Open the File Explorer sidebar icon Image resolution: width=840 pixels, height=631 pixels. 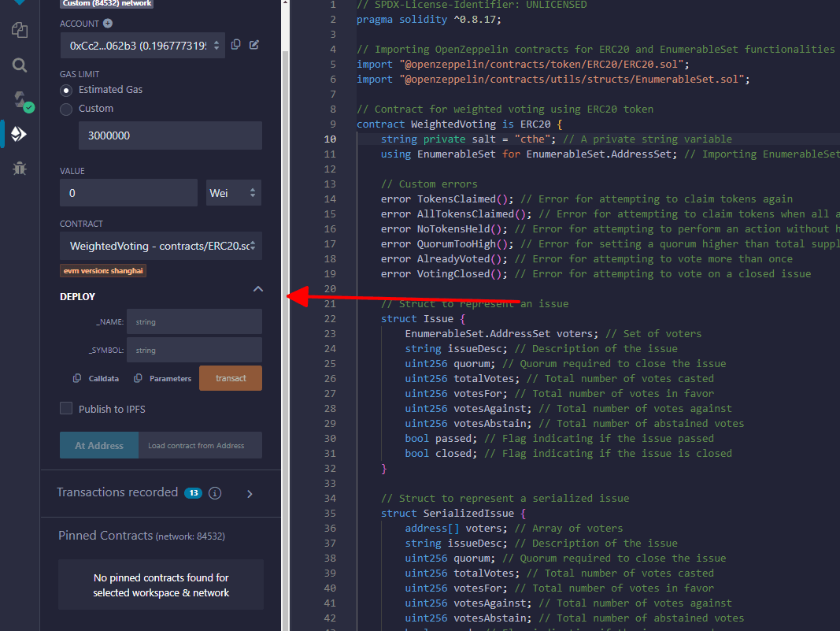(x=20, y=30)
